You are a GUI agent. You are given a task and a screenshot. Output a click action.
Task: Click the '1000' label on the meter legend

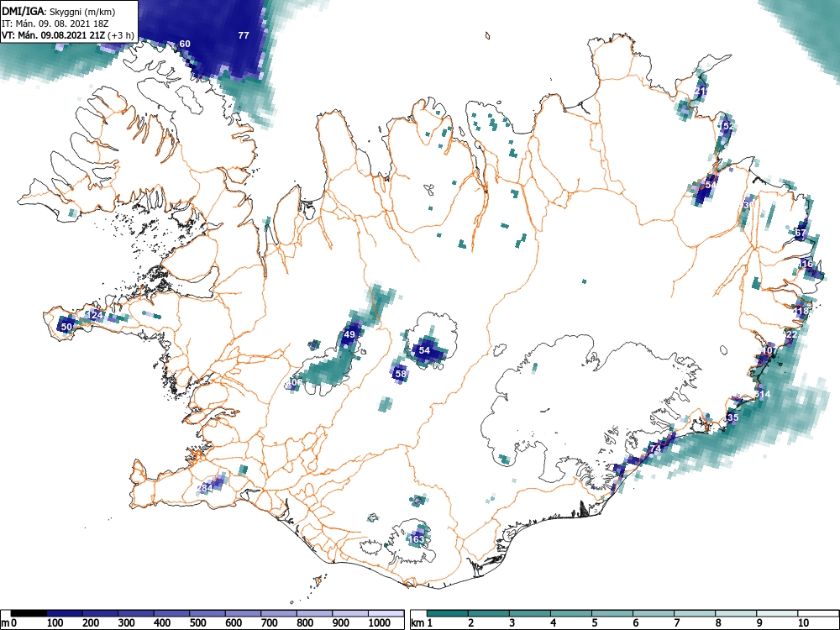(380, 623)
